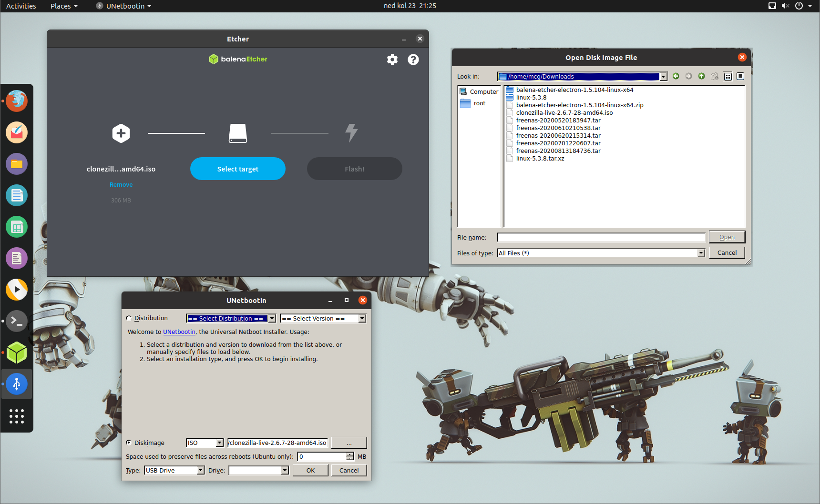
Task: Open the Activities overview
Action: pos(21,6)
